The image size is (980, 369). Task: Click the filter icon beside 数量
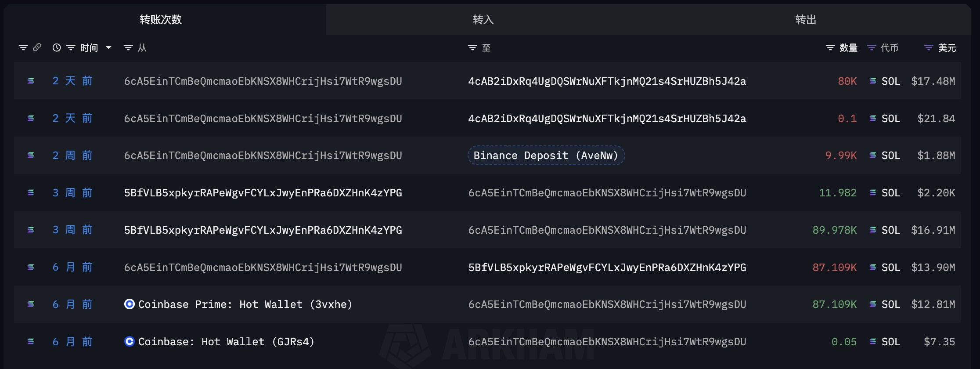(830, 48)
